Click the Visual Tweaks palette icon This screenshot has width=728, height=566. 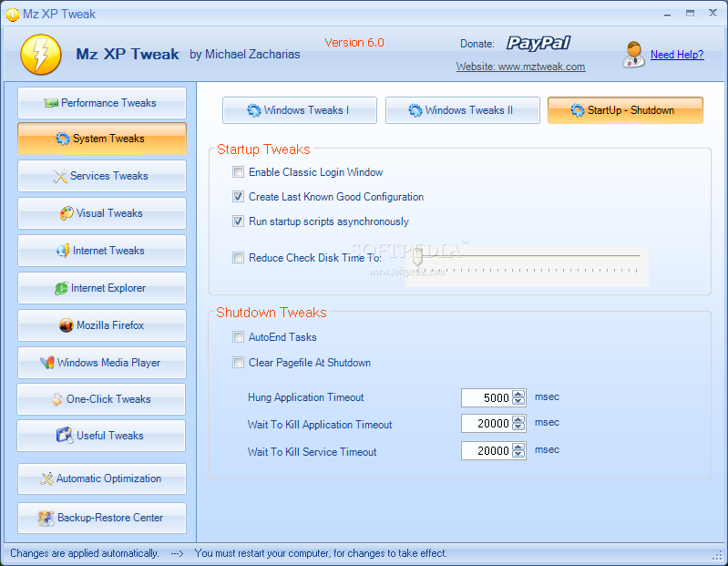67,213
